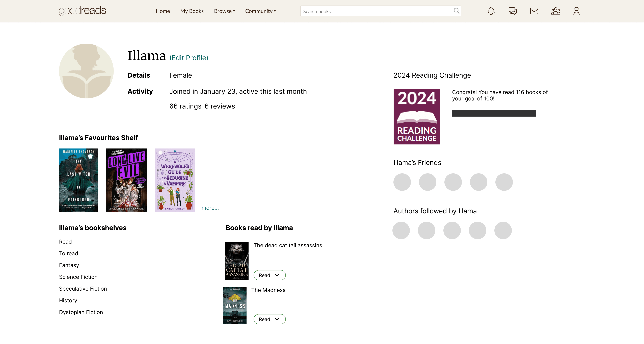Click the reading challenge progress bar
Viewport: 644px width, 344px height.
click(494, 113)
